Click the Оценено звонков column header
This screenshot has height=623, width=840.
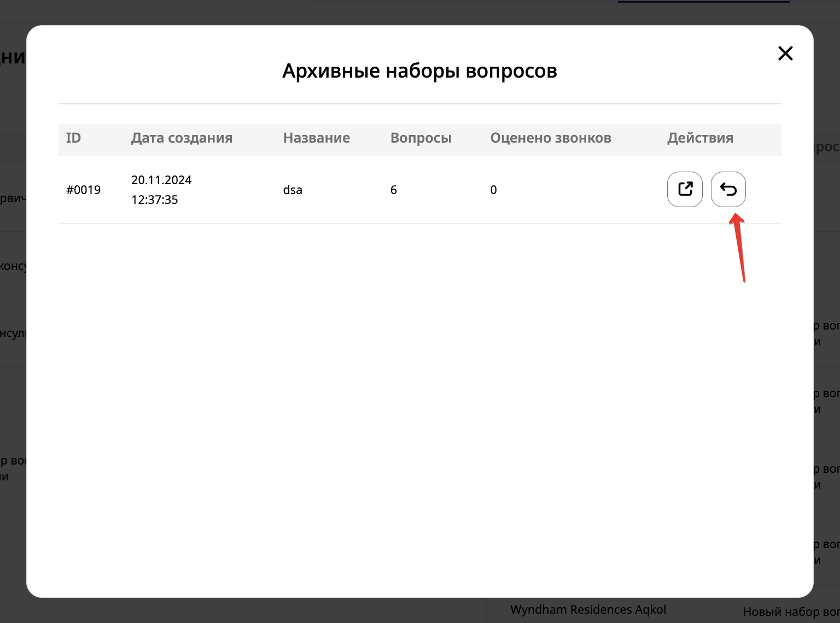point(550,138)
